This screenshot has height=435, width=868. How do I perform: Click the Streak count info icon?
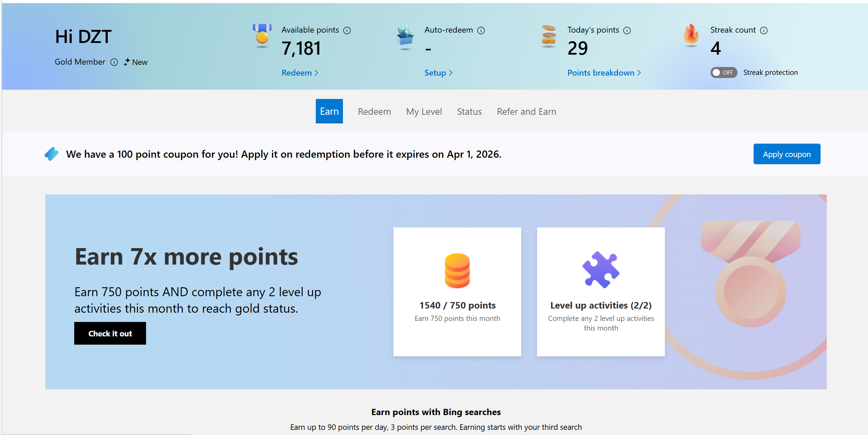click(x=764, y=31)
